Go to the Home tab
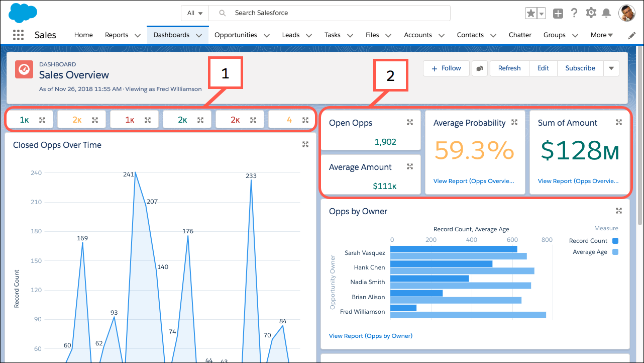 click(83, 35)
